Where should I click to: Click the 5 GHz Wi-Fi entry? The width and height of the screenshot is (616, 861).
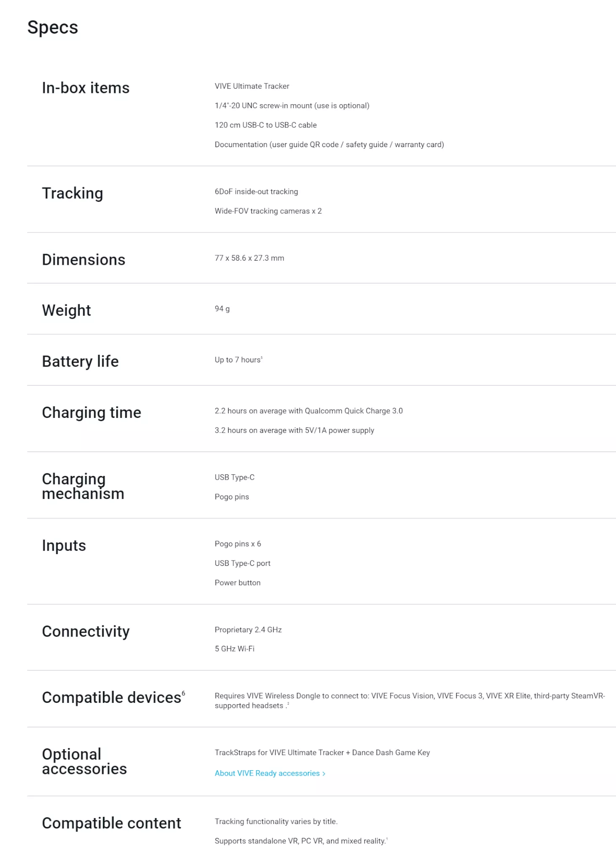[x=234, y=649]
